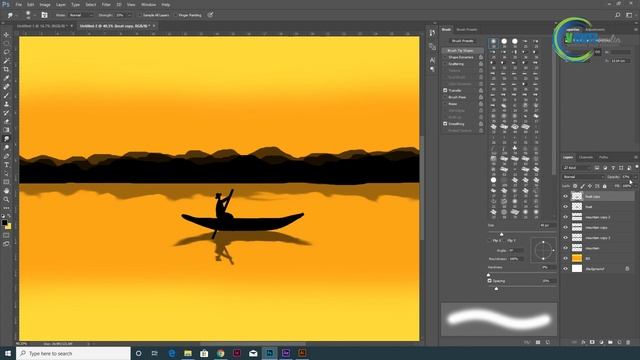The image size is (640, 360).
Task: Open the workspace switcher icon
Action: [629, 15]
